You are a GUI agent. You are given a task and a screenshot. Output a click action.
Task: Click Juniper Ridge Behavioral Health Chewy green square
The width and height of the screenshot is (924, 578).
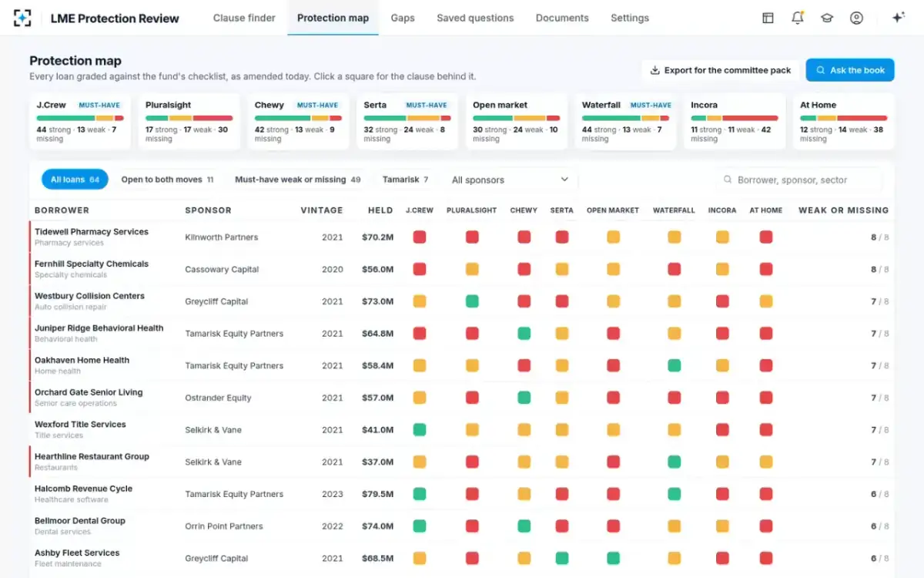click(x=524, y=334)
